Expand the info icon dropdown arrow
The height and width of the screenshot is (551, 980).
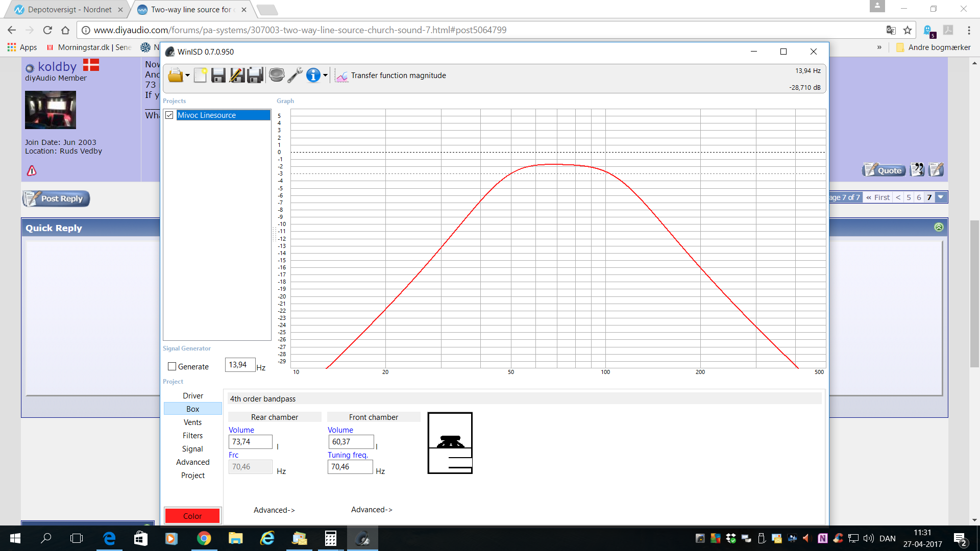tap(325, 76)
